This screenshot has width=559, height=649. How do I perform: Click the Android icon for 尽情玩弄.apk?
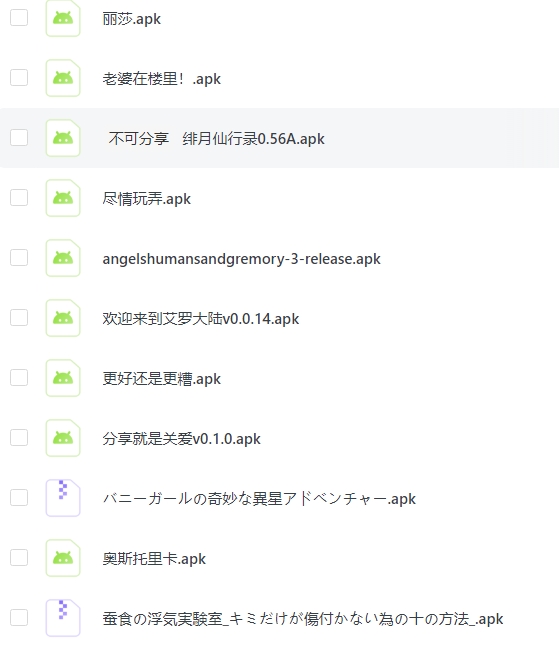[63, 198]
